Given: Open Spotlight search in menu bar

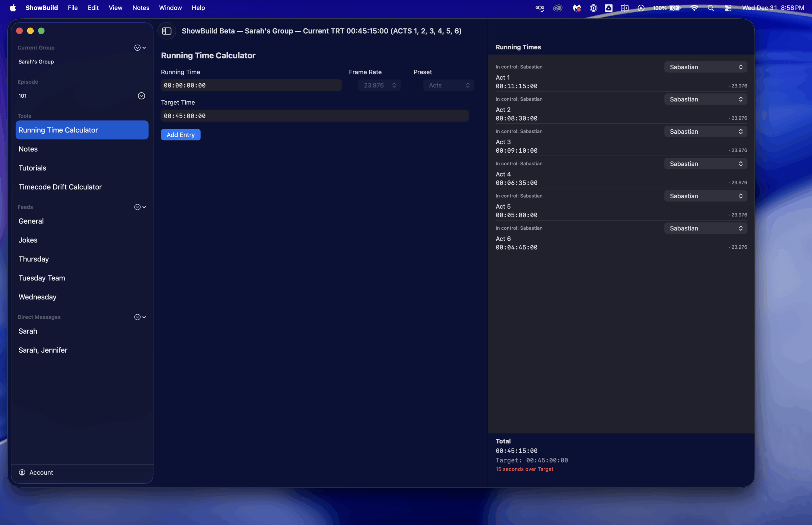Looking at the screenshot, I should click(x=711, y=8).
